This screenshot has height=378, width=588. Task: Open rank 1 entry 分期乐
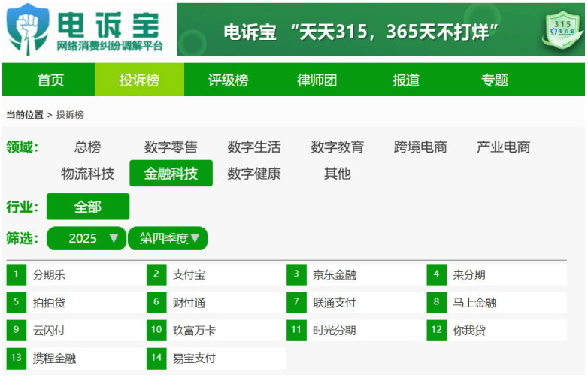click(x=76, y=274)
